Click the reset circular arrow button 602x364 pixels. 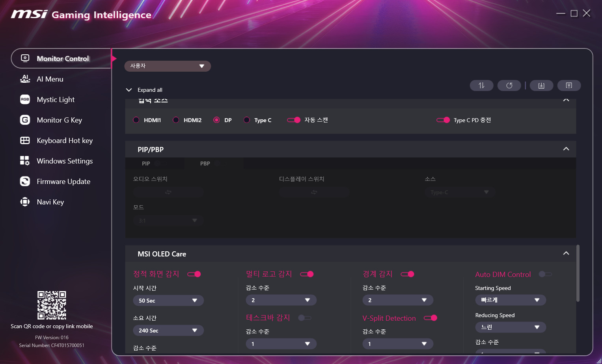click(x=509, y=85)
